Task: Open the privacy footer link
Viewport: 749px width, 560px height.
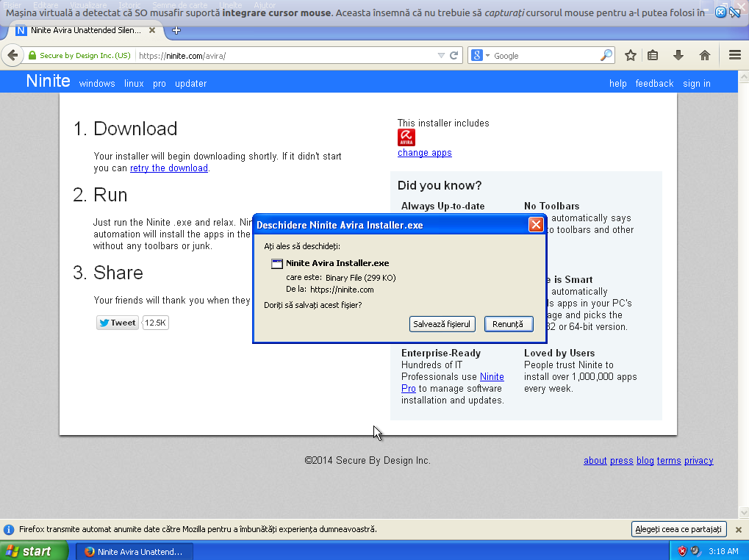Action: [699, 461]
